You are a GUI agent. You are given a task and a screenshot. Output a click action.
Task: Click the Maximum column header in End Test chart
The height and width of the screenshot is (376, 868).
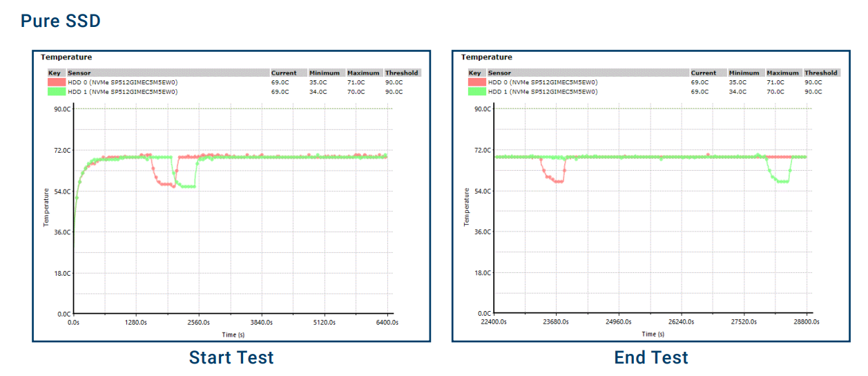(783, 73)
